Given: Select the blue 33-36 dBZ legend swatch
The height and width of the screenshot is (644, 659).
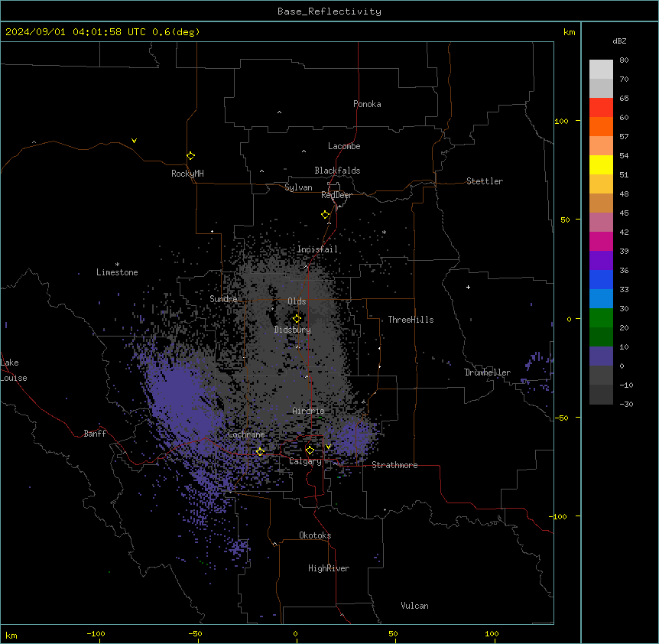Looking at the screenshot, I should pos(601,279).
